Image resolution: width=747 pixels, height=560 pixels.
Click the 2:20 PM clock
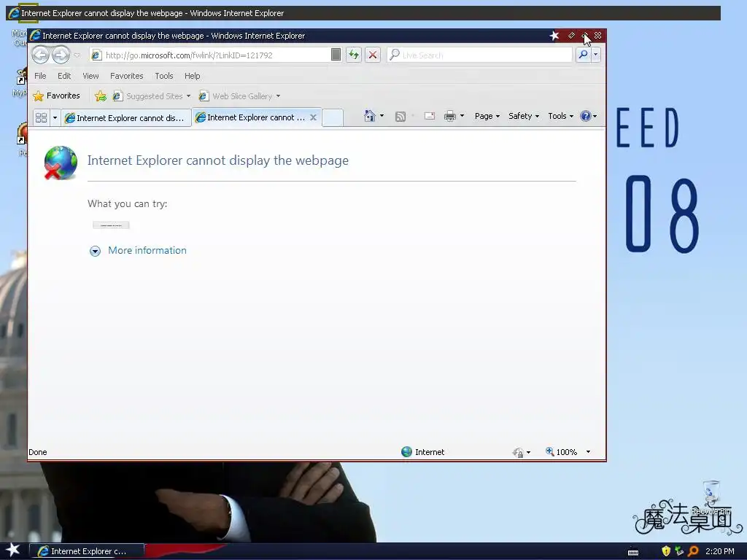[x=720, y=551]
